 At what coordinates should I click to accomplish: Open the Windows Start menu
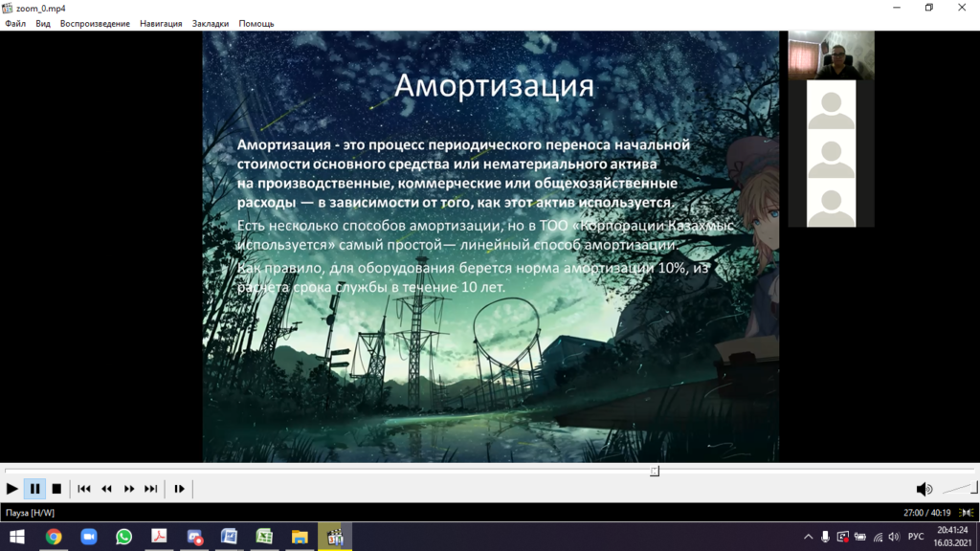pos(17,537)
